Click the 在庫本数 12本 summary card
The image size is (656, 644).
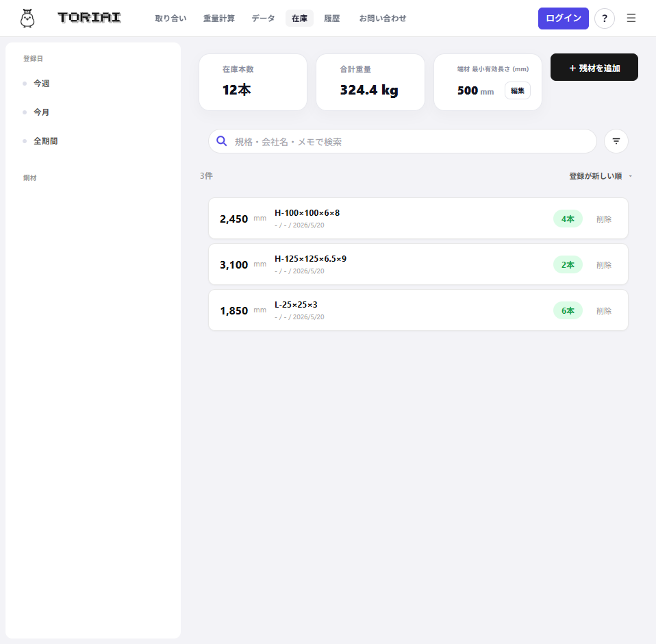point(253,82)
